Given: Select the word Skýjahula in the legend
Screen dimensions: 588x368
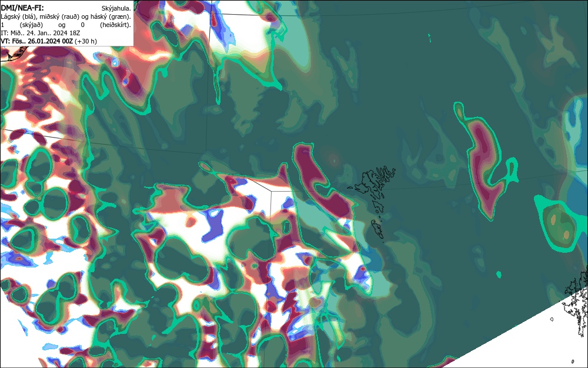Looking at the screenshot, I should [116, 8].
